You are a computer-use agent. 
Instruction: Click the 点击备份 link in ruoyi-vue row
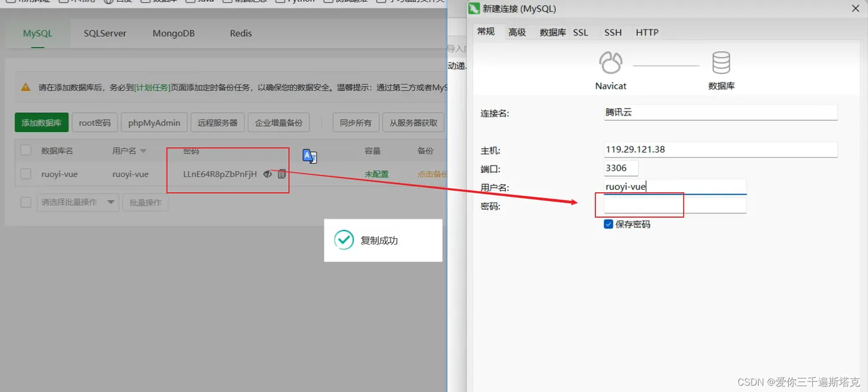coord(432,174)
